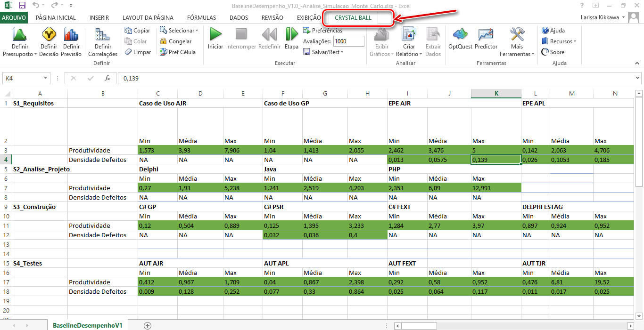The width and height of the screenshot is (644, 330).
Task: Open the ARQUIVO file menu
Action: (14, 18)
